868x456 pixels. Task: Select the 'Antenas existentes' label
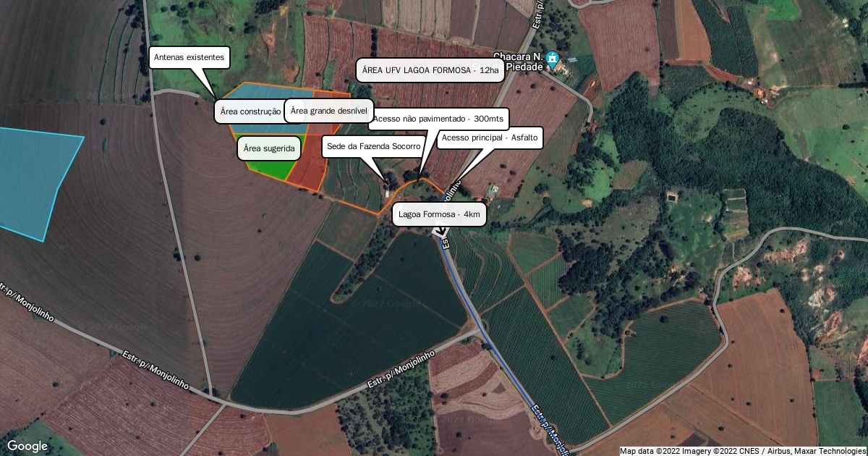point(190,57)
